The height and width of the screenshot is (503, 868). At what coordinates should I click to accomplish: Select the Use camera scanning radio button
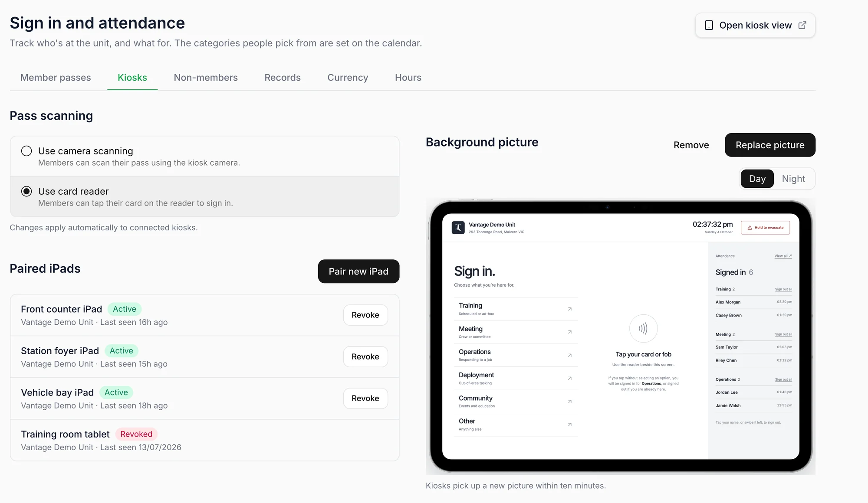point(26,151)
